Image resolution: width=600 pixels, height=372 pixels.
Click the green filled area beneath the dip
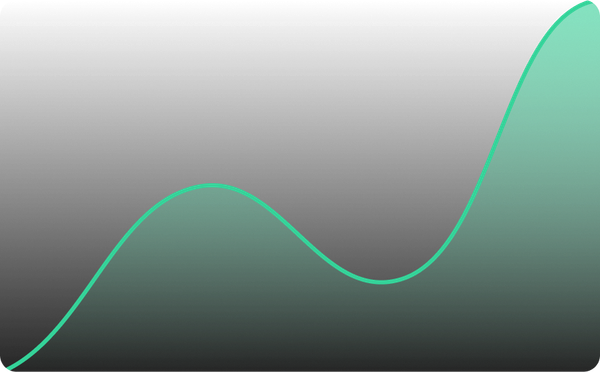click(x=381, y=325)
